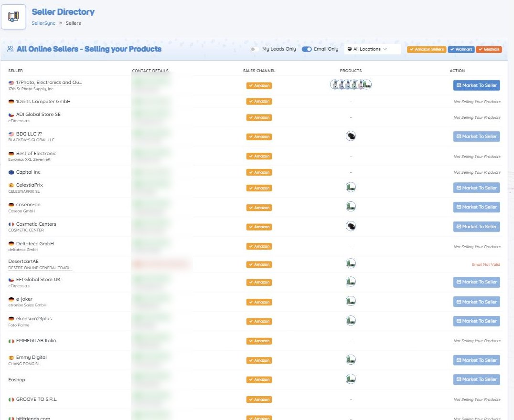Viewport: 514px width, 420px height.
Task: Click the Amazon badge in the ADI Global Store row
Action: point(259,117)
